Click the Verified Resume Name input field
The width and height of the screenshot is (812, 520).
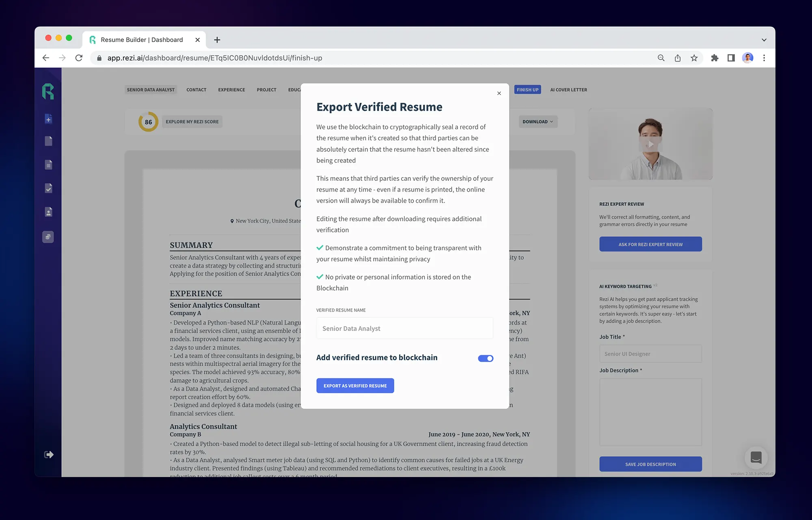405,328
